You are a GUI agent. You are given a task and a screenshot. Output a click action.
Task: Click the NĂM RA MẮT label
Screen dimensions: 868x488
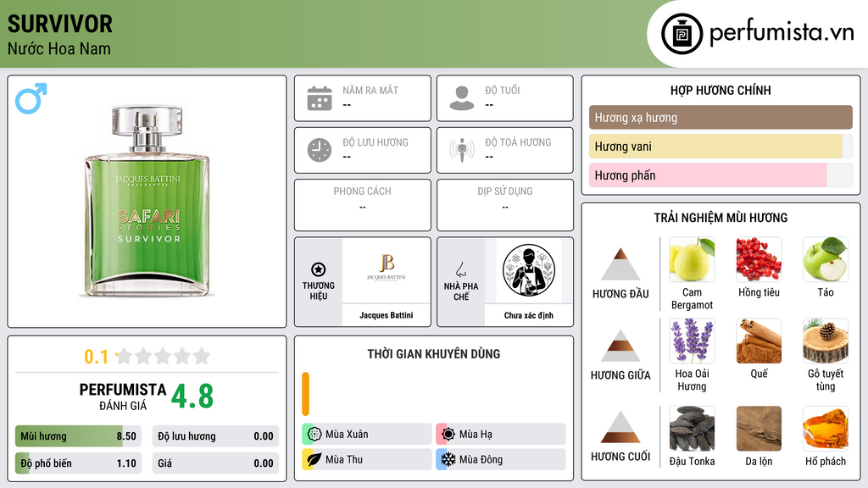370,90
